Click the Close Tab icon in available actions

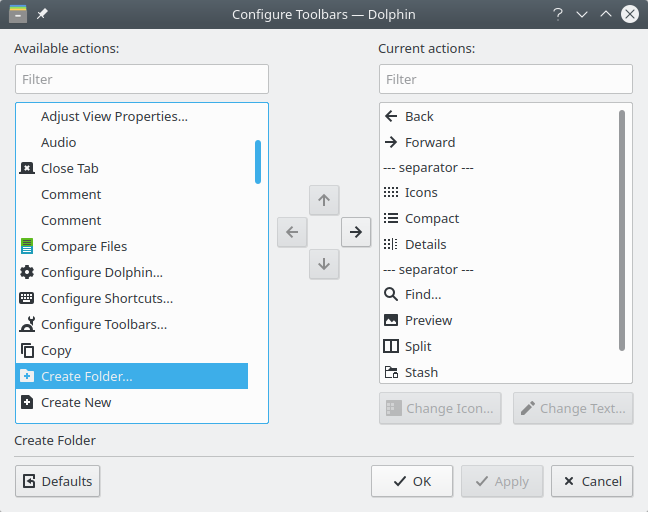(27, 168)
